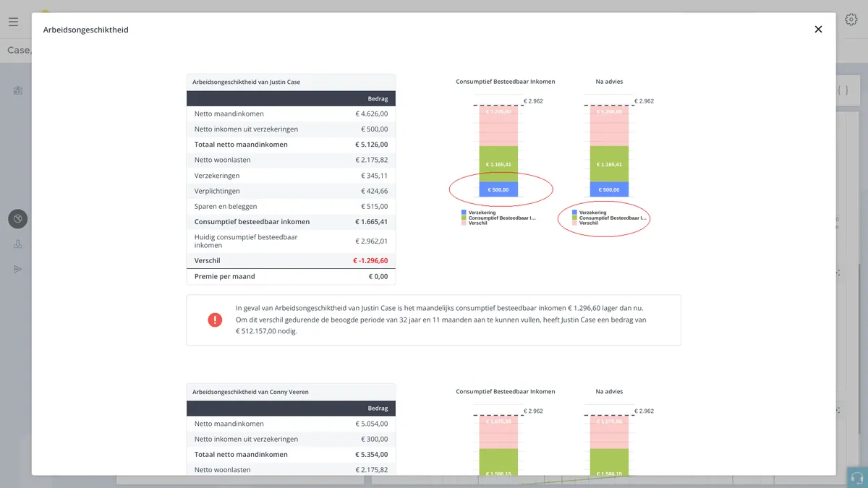Screen dimensions: 868x488
Task: Open the hamburger menu behind the dialog
Action: click(x=14, y=22)
